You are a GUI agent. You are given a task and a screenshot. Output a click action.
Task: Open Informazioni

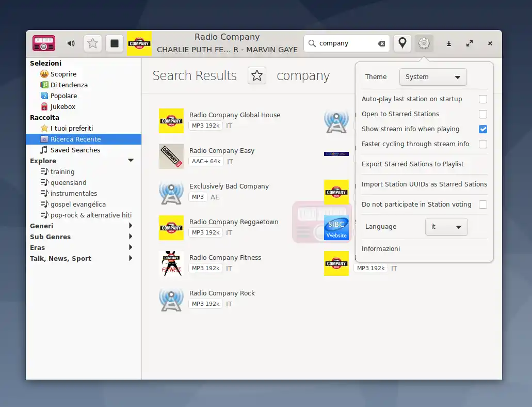(x=381, y=248)
